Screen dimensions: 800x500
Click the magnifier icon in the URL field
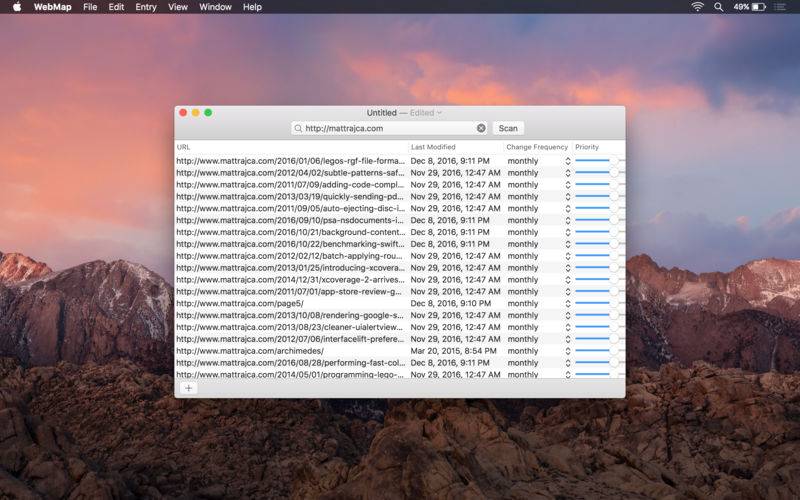coord(298,128)
